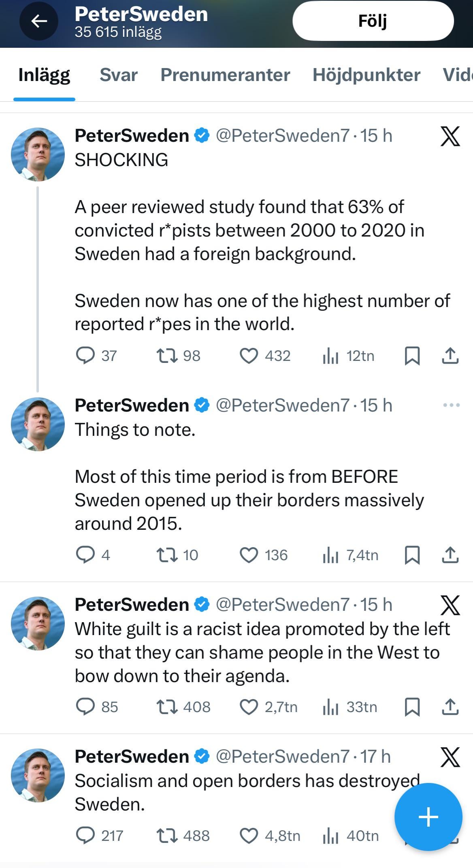View analytics of Things to note post
The image size is (473, 868).
(330, 555)
